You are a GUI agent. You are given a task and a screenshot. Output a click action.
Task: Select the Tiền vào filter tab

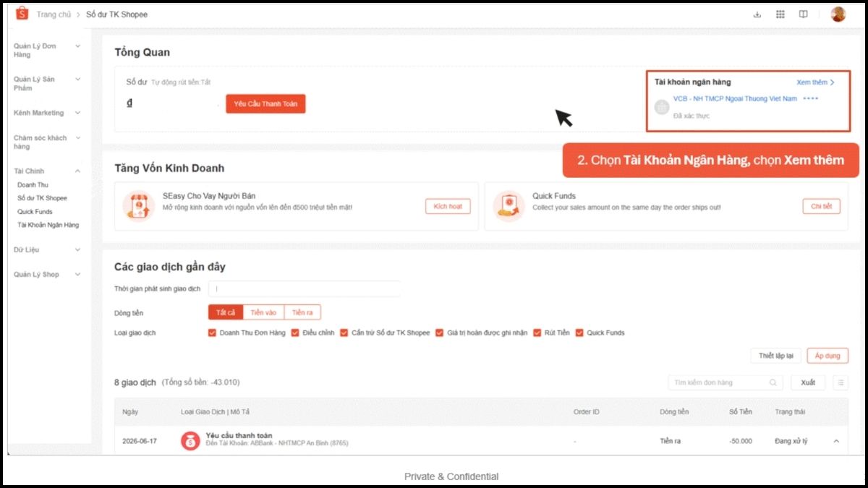pyautogui.click(x=263, y=312)
